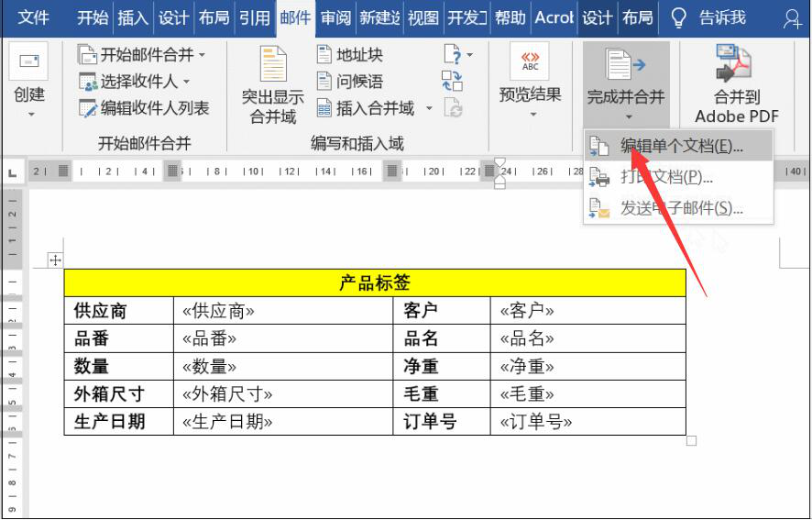Open the 文件 menu tab
Viewport: 812px width, 520px height.
click(33, 17)
